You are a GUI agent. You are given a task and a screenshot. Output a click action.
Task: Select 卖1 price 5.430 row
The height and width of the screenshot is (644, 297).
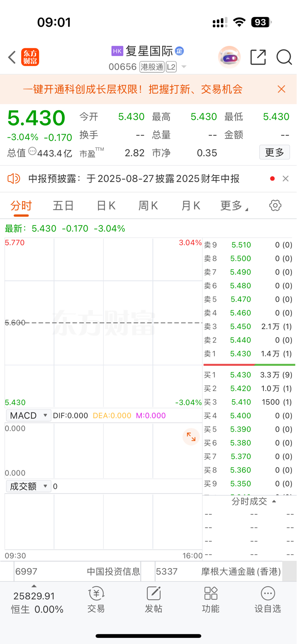coord(248,354)
